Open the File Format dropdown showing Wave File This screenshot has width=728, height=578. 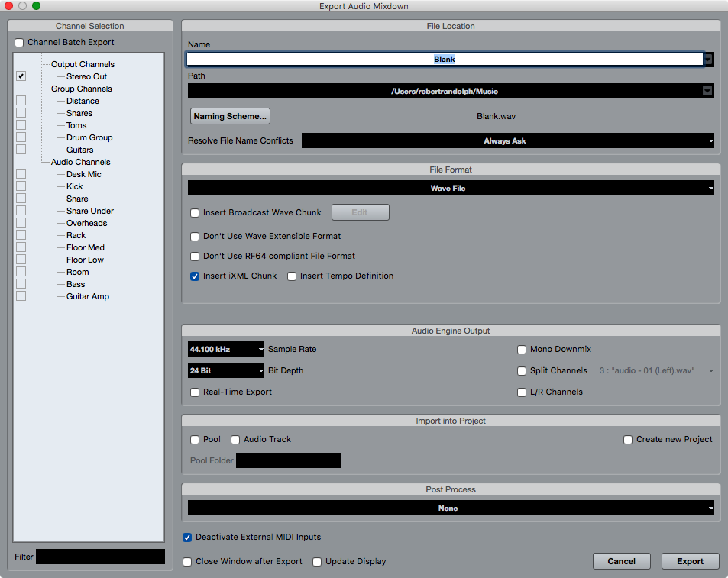[449, 188]
